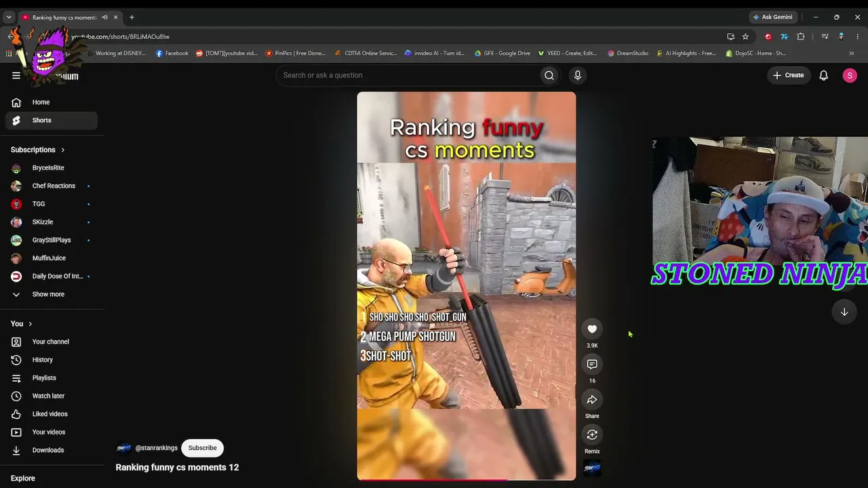Open the Daily Dose Of Internet subscription
The height and width of the screenshot is (488, 868).
tap(52, 276)
